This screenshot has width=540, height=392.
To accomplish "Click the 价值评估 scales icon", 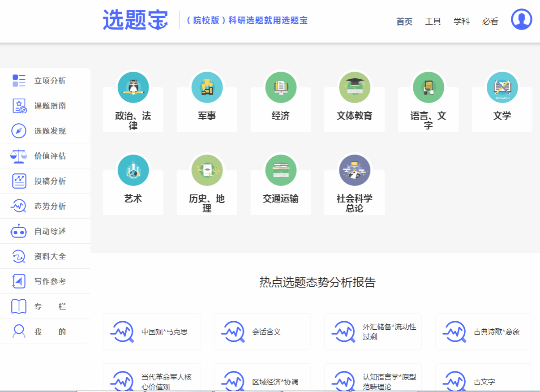I will pos(19,156).
